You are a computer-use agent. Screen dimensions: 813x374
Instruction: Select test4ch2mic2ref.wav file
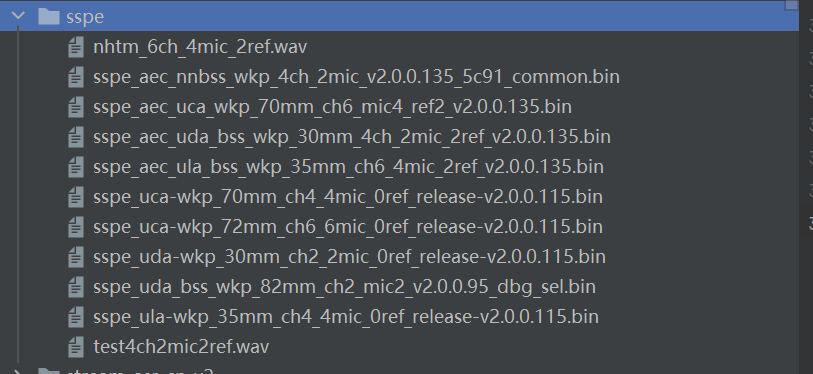pyautogui.click(x=181, y=347)
